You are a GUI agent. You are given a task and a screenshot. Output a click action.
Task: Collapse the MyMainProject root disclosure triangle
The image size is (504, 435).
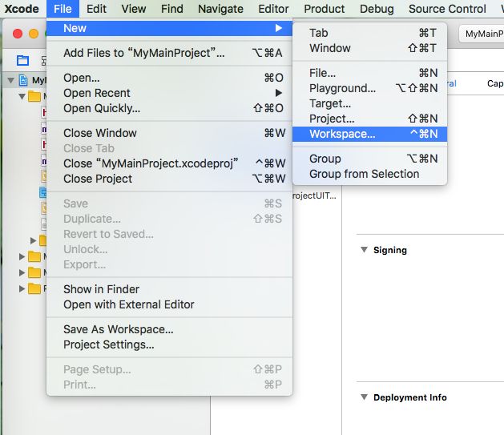[11, 80]
